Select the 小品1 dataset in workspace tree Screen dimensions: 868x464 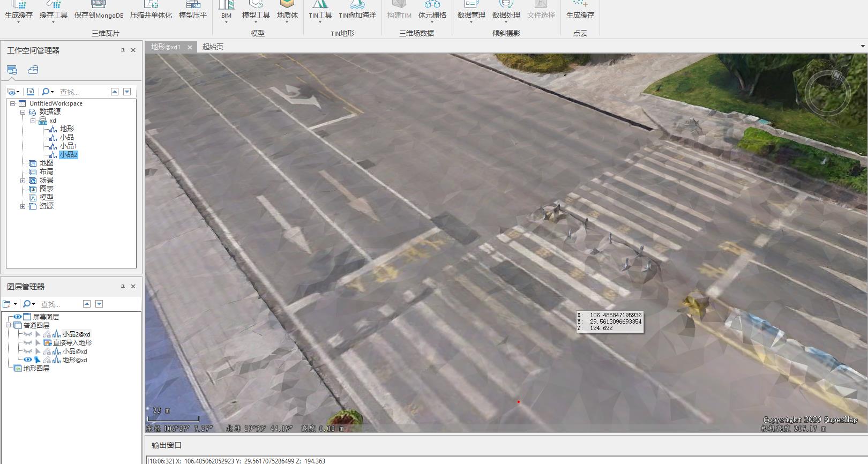(68, 146)
